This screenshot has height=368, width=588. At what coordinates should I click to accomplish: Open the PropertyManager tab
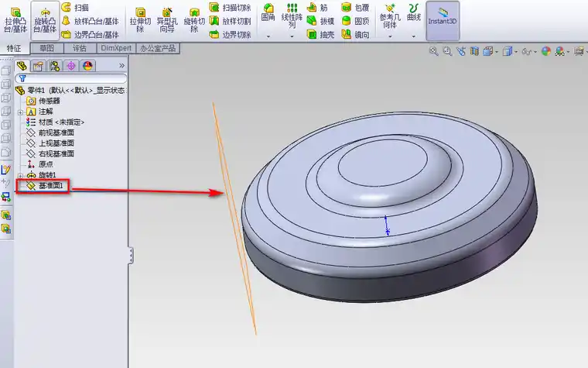point(38,66)
